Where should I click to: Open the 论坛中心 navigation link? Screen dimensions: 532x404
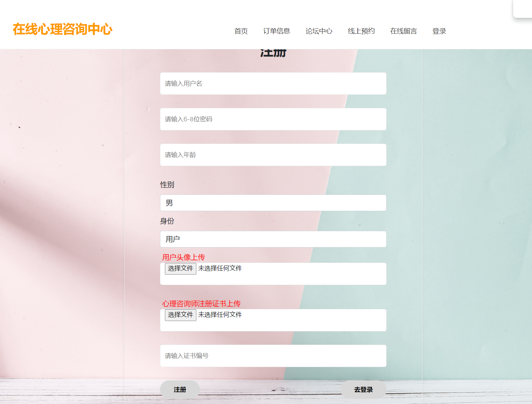(x=319, y=31)
